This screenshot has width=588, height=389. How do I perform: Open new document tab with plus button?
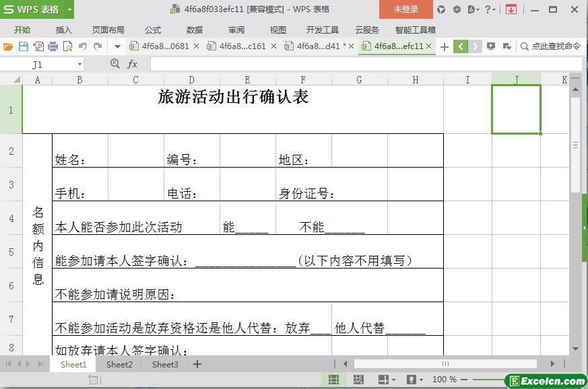click(445, 46)
